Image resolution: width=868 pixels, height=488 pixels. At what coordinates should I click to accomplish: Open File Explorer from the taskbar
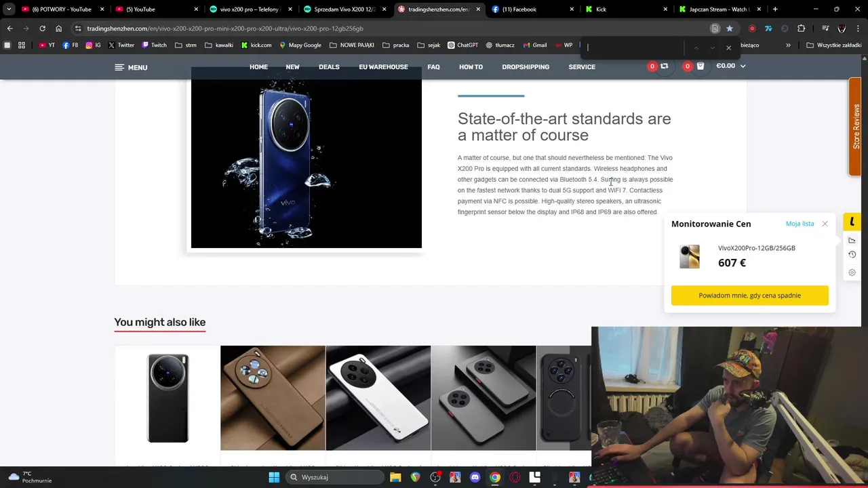click(395, 477)
